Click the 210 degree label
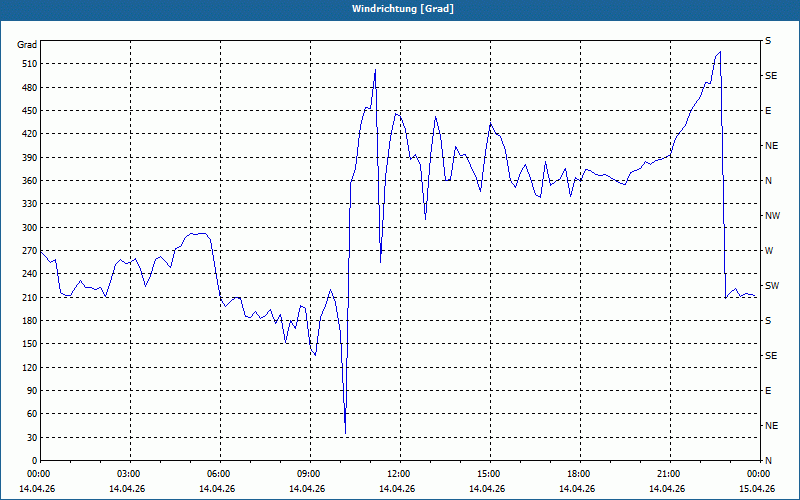Screen dimensions: 800x500 tap(30, 297)
